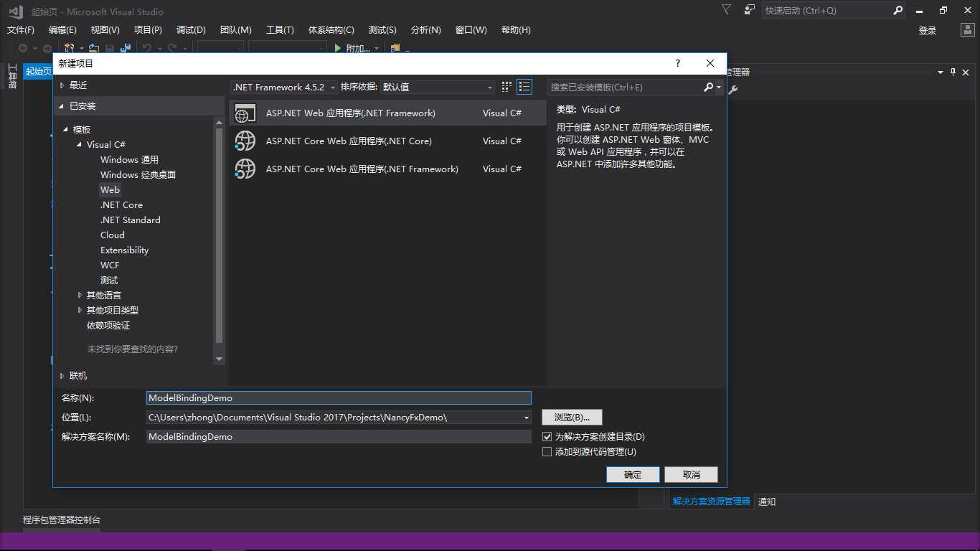Image resolution: width=980 pixels, height=551 pixels.
Task: Click the 名称 ModelBindingDemo input field
Action: 339,397
